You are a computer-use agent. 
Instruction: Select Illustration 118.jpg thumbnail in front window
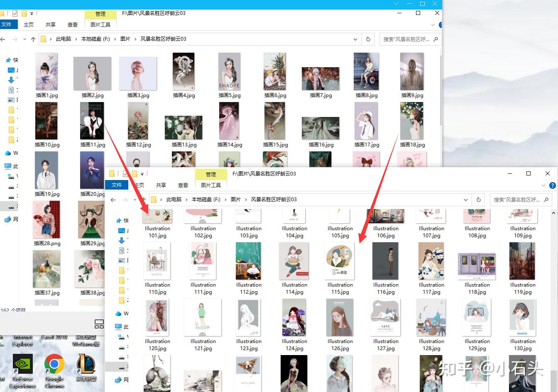point(477,266)
